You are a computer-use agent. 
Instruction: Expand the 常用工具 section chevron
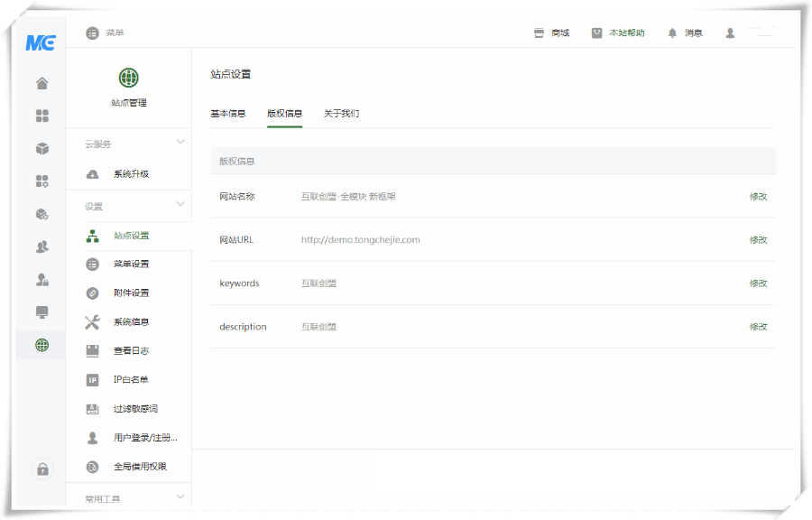click(x=180, y=497)
